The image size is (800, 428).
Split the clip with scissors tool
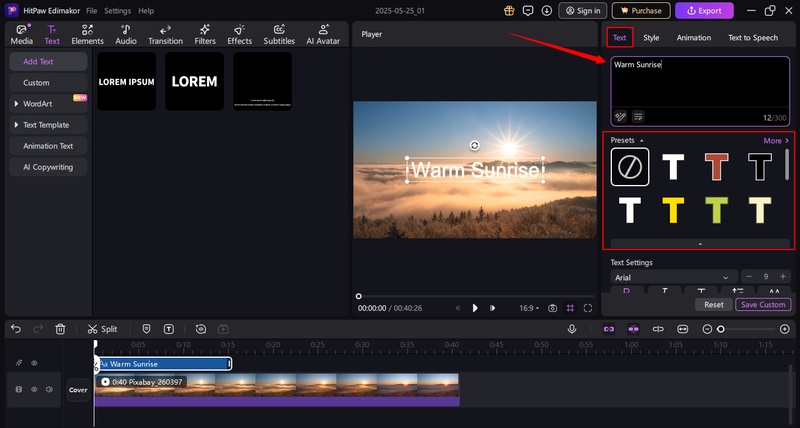tap(102, 329)
